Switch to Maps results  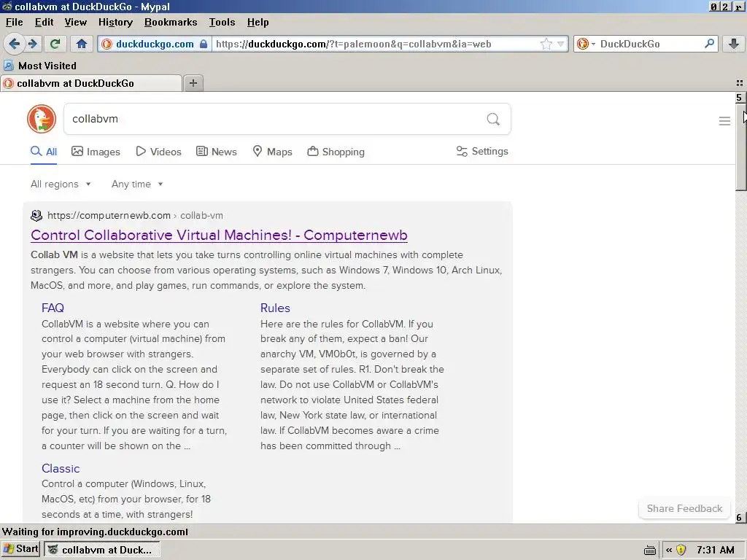(x=272, y=152)
